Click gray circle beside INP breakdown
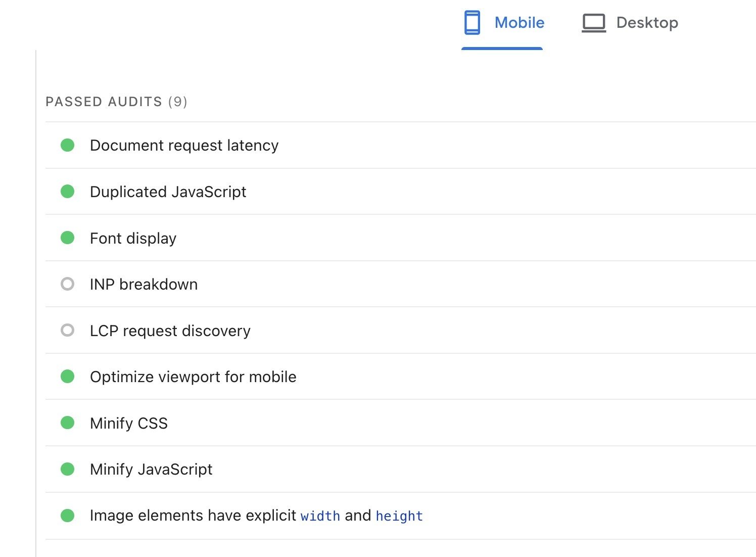The width and height of the screenshot is (756, 557). tap(67, 284)
